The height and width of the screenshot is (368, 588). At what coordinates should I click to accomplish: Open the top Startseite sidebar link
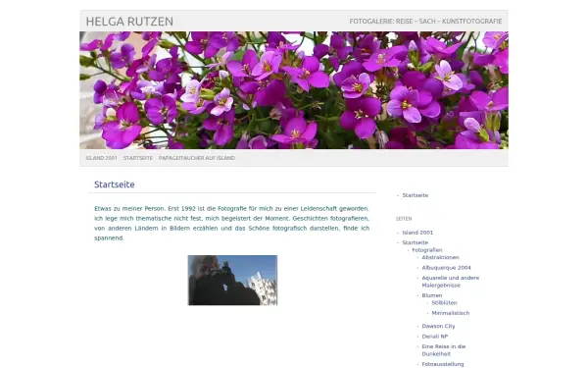point(416,195)
